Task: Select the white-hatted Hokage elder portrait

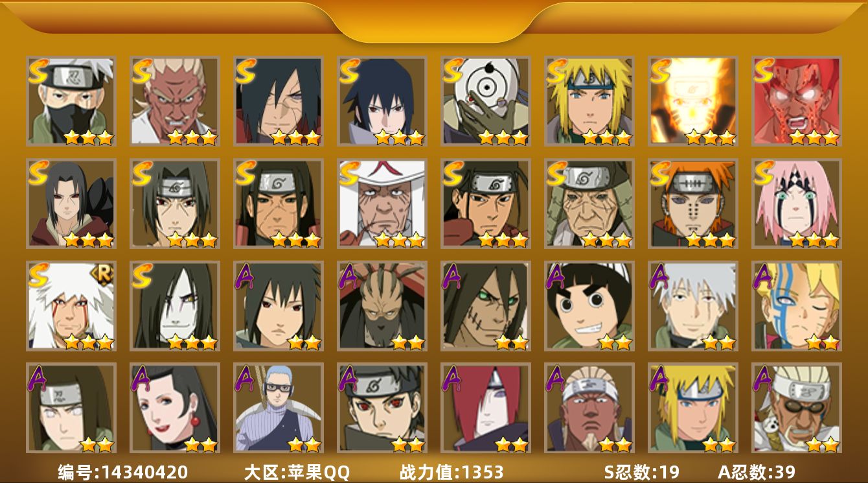Action: [x=382, y=204]
